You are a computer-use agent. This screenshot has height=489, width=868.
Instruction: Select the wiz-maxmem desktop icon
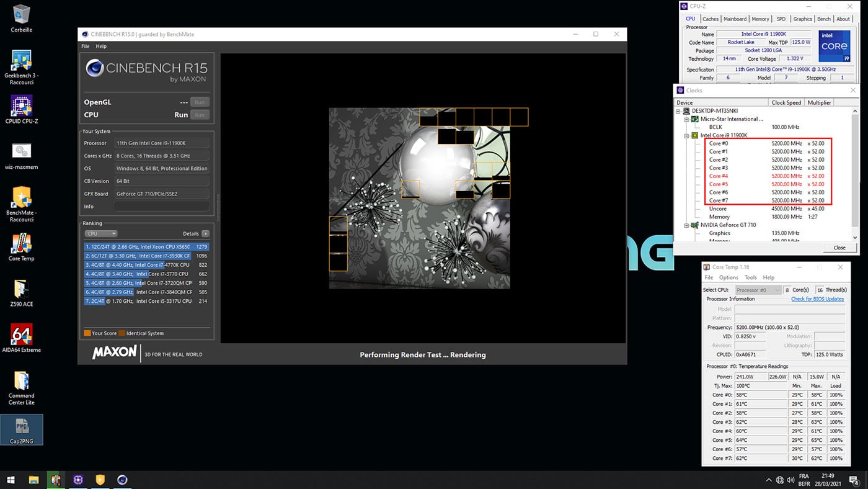22,156
